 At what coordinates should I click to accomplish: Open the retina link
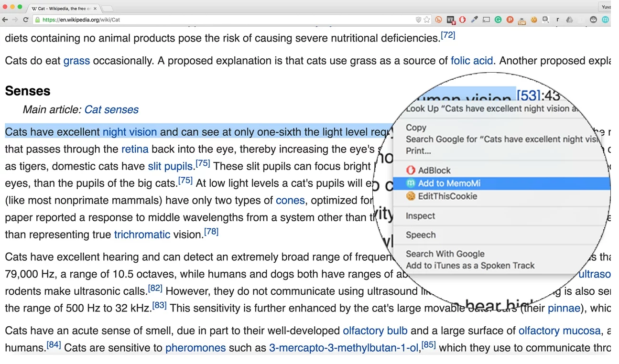click(135, 149)
